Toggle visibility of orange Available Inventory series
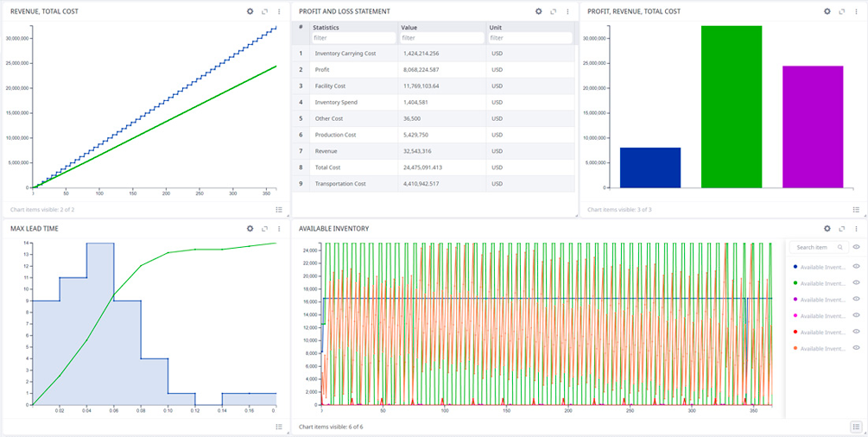This screenshot has height=437, width=868. tap(857, 348)
